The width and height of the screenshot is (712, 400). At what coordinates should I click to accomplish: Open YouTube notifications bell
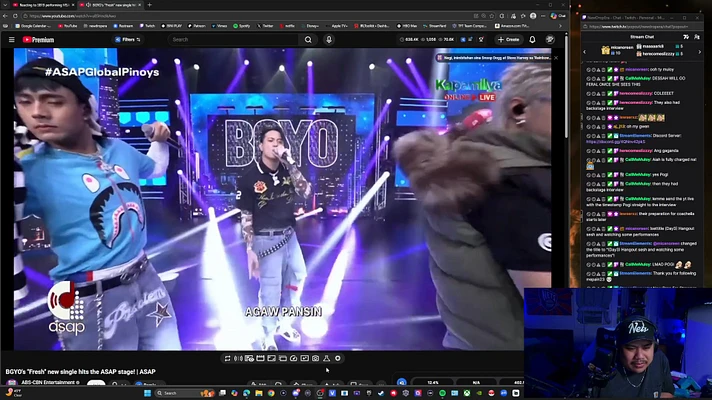(532, 40)
